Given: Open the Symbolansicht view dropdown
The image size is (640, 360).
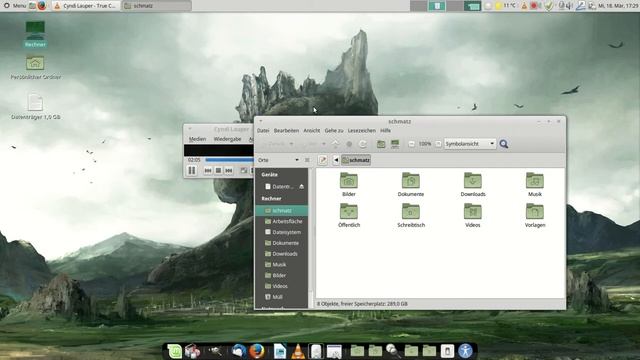Looking at the screenshot, I should click(x=470, y=144).
